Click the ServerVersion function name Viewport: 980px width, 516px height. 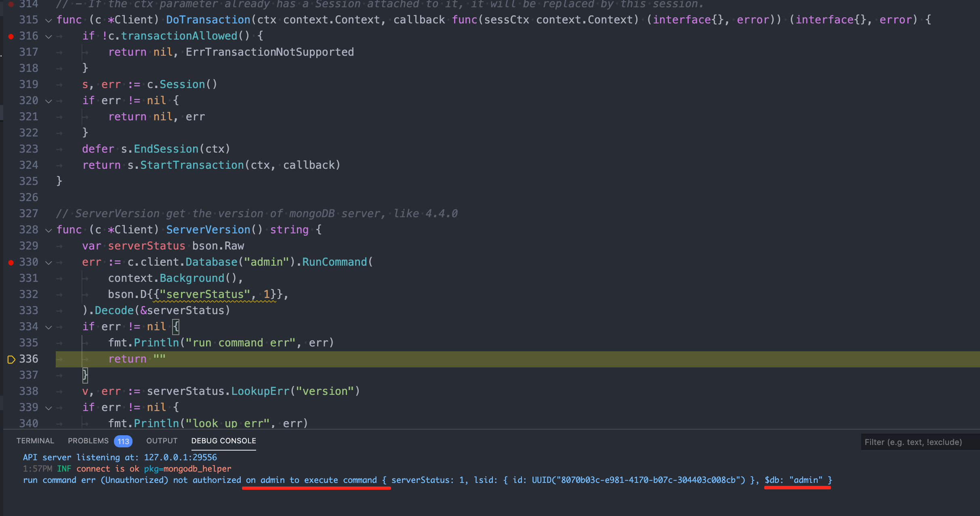(x=208, y=230)
